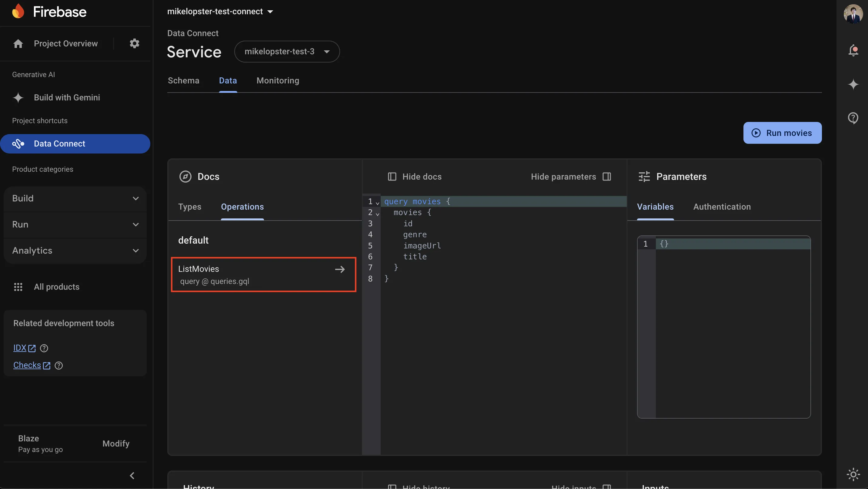The image size is (868, 489).
Task: Click Modify billing plan
Action: point(116,443)
